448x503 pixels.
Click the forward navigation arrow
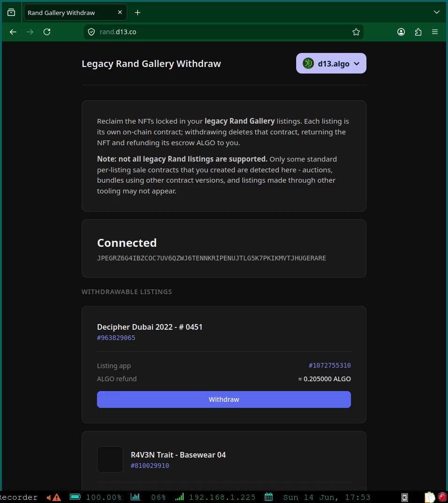30,32
